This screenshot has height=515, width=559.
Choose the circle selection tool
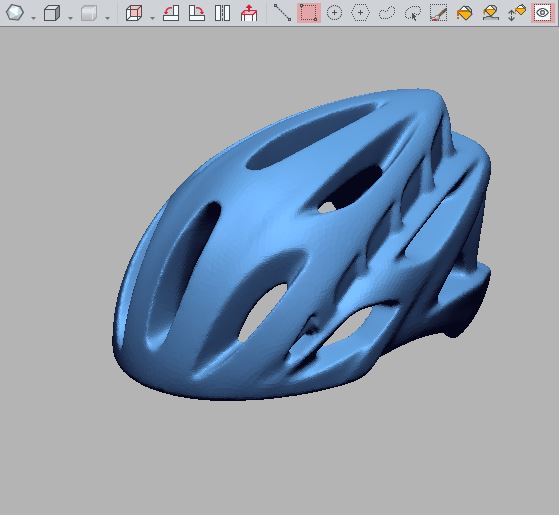(334, 13)
